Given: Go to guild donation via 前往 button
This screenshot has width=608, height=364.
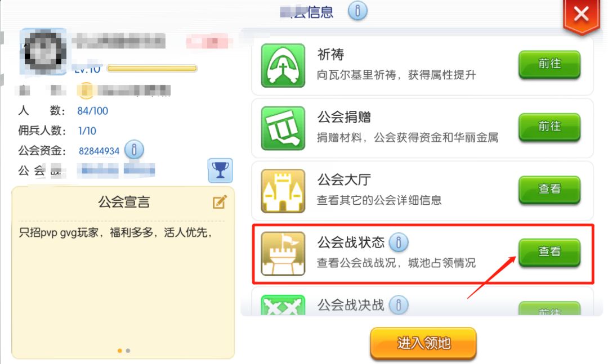Looking at the screenshot, I should point(549,127).
